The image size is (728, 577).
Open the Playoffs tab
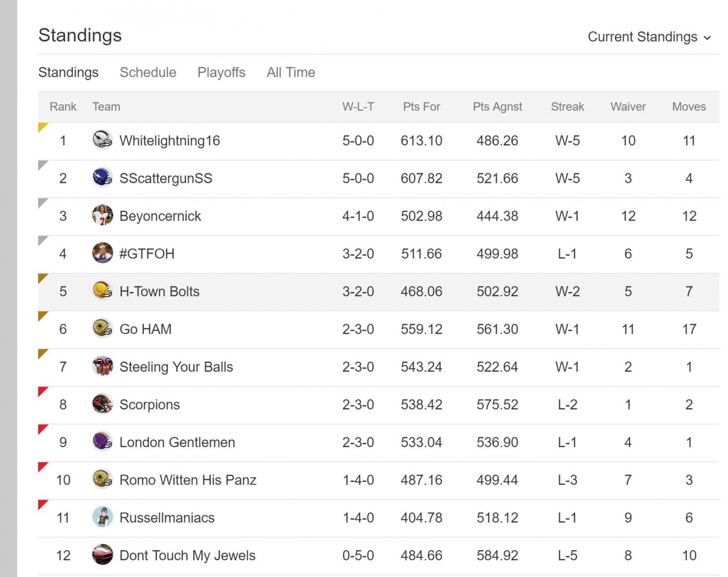point(221,73)
